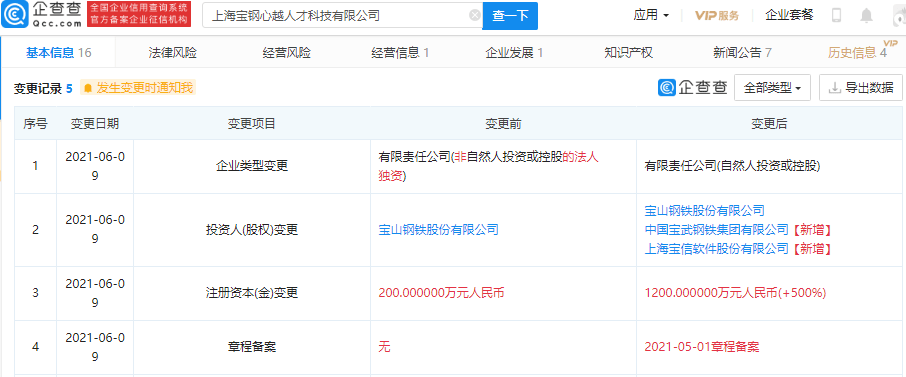The width and height of the screenshot is (906, 377).
Task: Open VIP服务 link in header
Action: (x=716, y=16)
